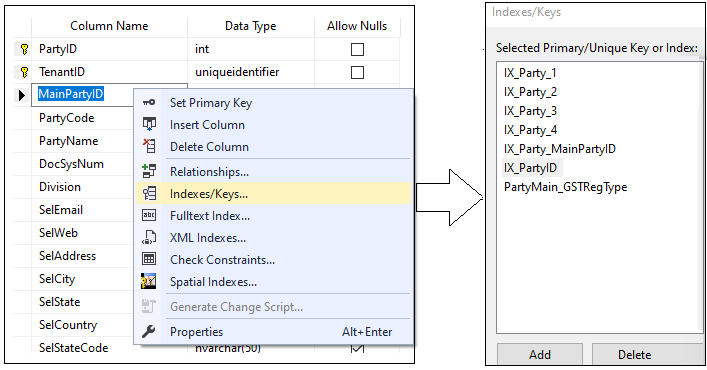
Task: Click the Relationships icon in context menu
Action: coord(149,171)
